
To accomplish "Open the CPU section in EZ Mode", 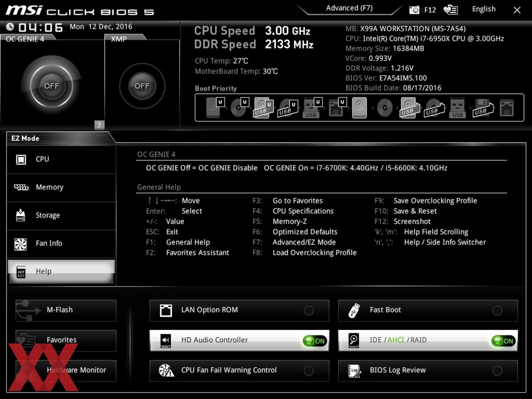I will point(61,160).
